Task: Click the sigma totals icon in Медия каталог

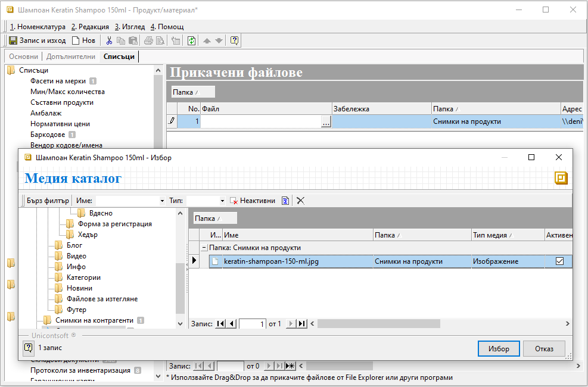Action: tap(286, 201)
